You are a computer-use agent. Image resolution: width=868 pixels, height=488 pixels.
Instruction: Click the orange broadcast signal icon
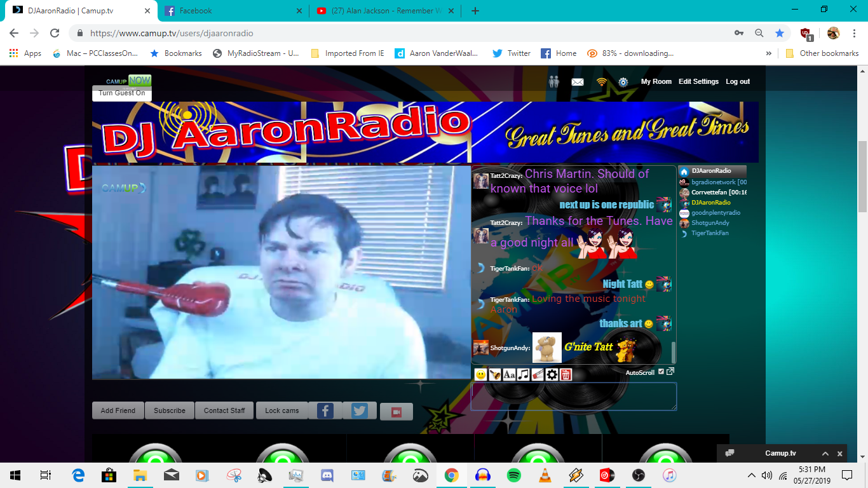point(601,82)
